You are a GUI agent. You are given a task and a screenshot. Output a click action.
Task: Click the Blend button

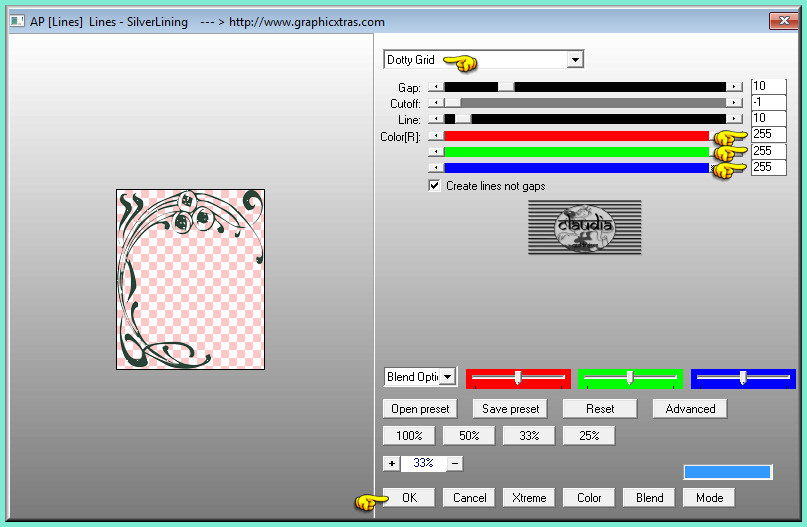click(649, 498)
